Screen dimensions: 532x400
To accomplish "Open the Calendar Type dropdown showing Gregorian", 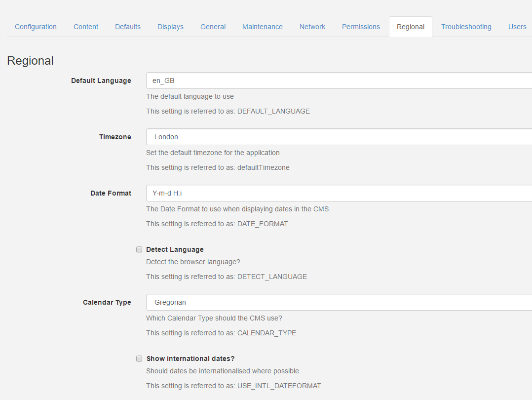I will click(x=339, y=302).
